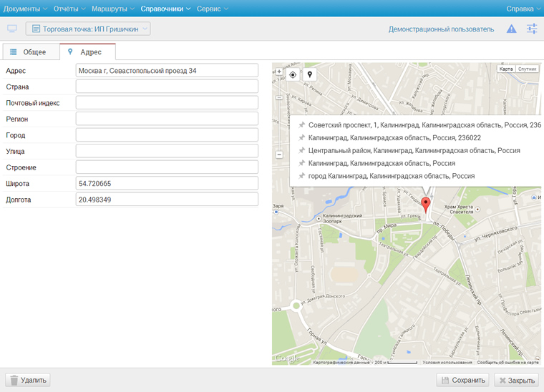Viewport: 544px width, 392px height.
Task: Zoom in the map with plus button
Action: (279, 72)
